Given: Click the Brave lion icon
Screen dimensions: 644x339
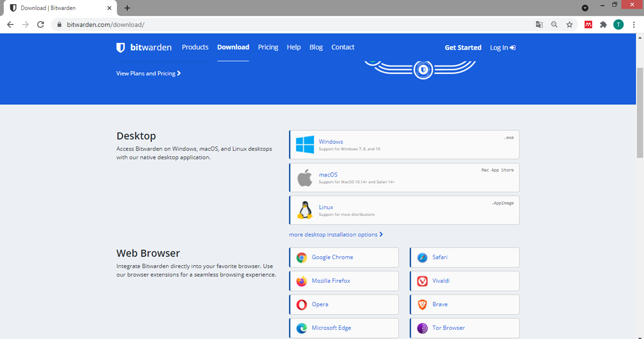Looking at the screenshot, I should click(x=422, y=305).
